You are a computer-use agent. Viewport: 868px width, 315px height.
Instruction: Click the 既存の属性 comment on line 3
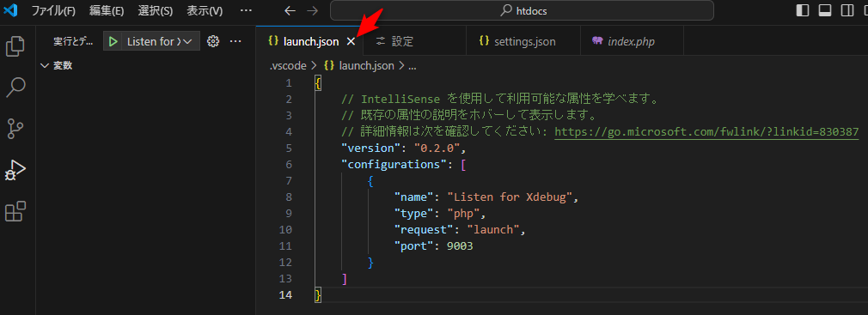click(x=468, y=116)
